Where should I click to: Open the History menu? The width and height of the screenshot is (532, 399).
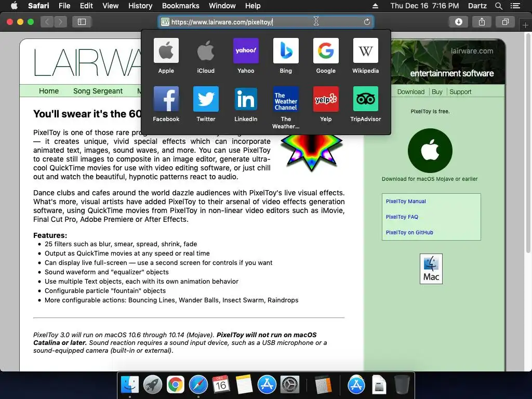coord(140,6)
